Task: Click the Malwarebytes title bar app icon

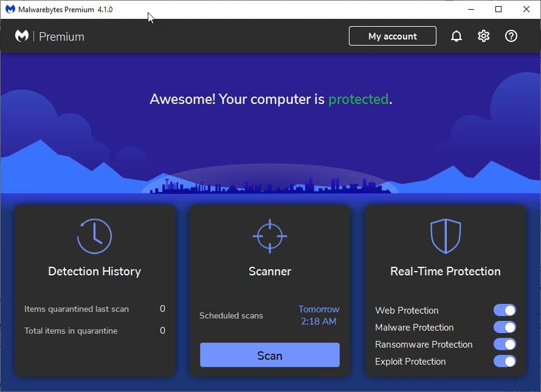Action: (x=10, y=9)
